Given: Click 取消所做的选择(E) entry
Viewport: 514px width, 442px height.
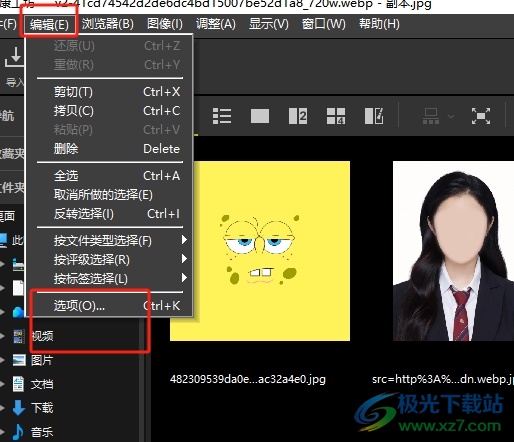Looking at the screenshot, I should pos(110,195).
